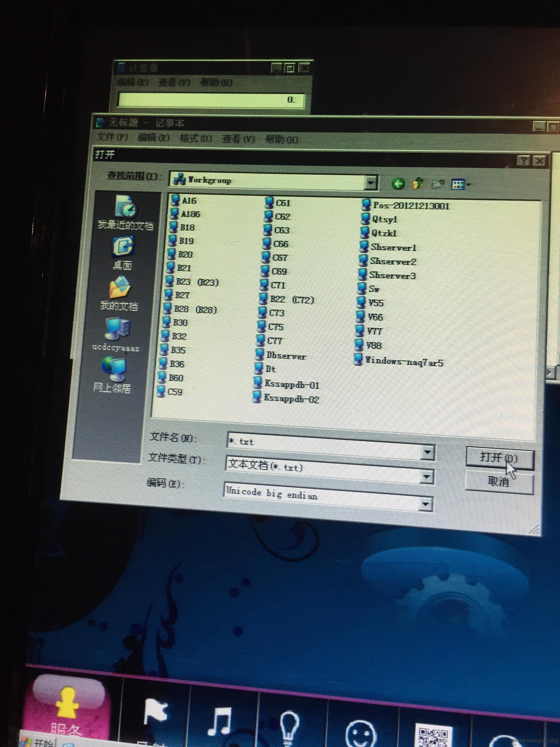The width and height of the screenshot is (560, 747).
Task: Select computer V55
Action: (371, 303)
